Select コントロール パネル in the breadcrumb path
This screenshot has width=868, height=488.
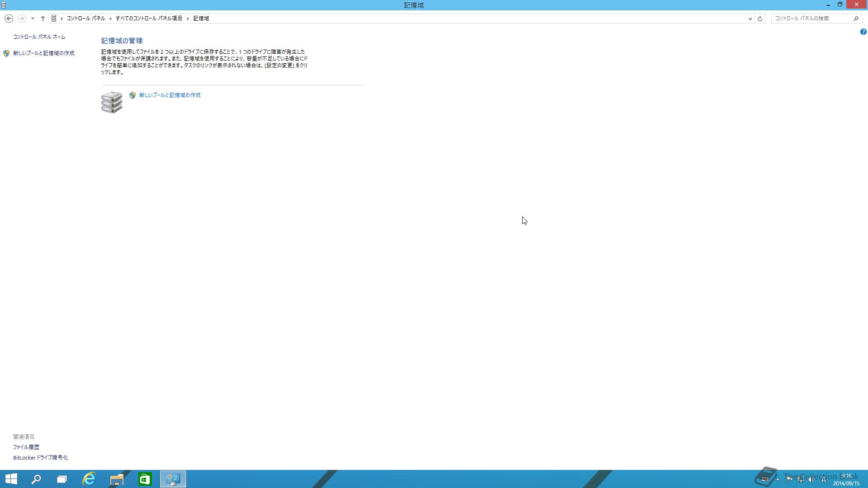86,19
